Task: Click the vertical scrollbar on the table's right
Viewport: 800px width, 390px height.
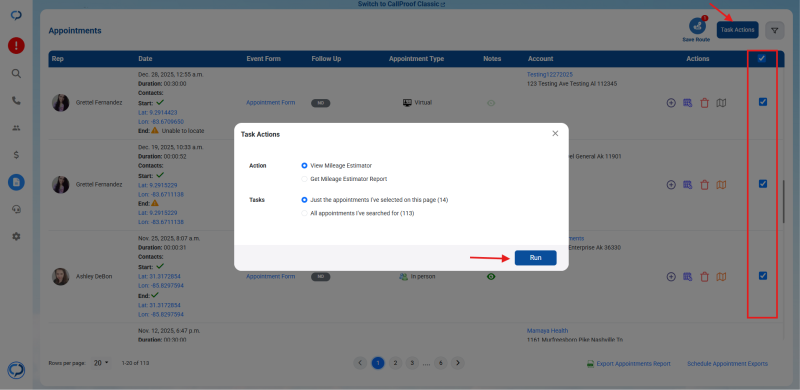Action: point(784,201)
